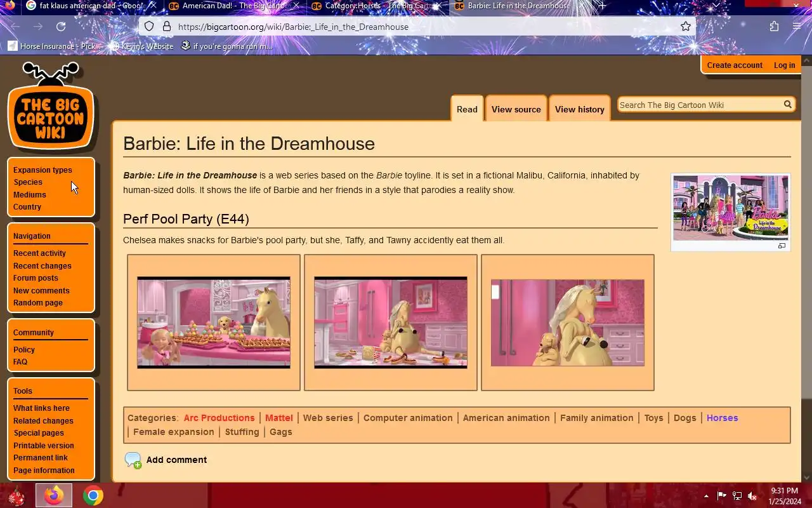Bookmark the page with the star icon

pos(686,27)
